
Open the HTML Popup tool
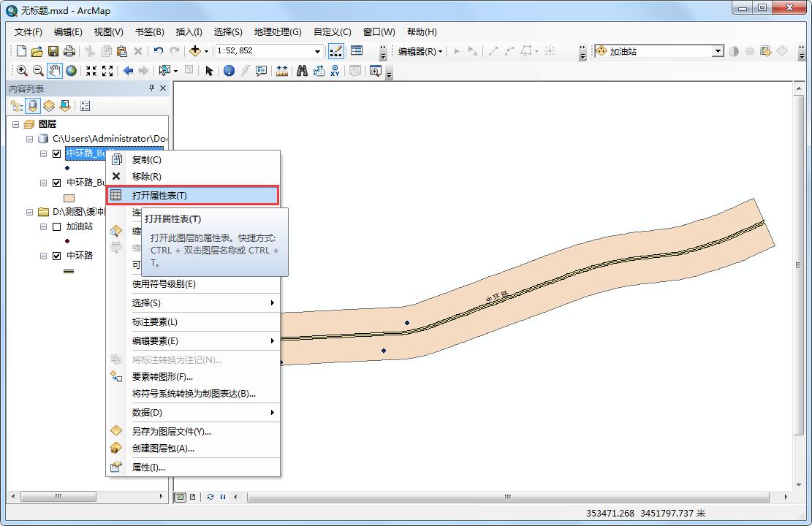click(x=261, y=71)
